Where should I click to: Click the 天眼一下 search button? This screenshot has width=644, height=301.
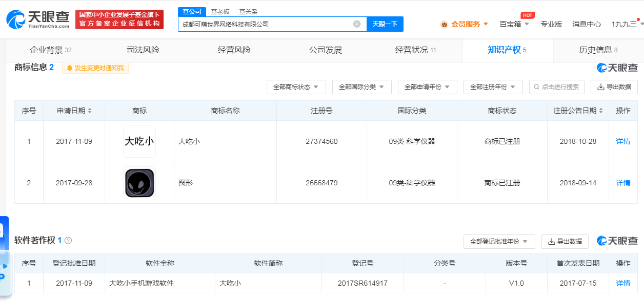(x=385, y=24)
